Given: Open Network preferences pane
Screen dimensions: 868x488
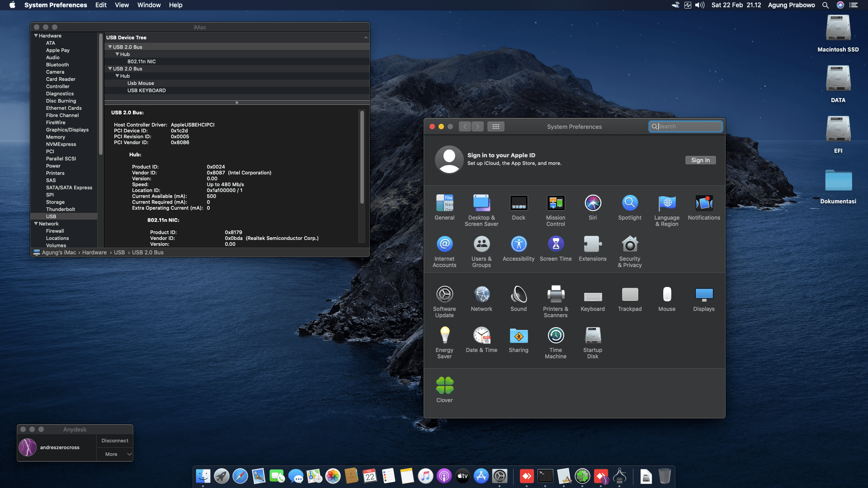Looking at the screenshot, I should tap(481, 299).
